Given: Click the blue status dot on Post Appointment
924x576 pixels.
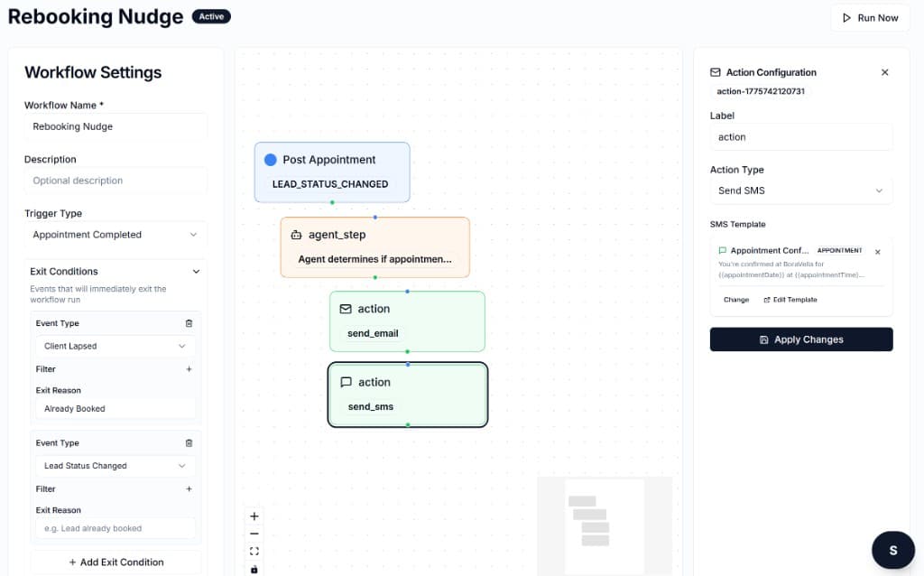Looking at the screenshot, I should [271, 159].
